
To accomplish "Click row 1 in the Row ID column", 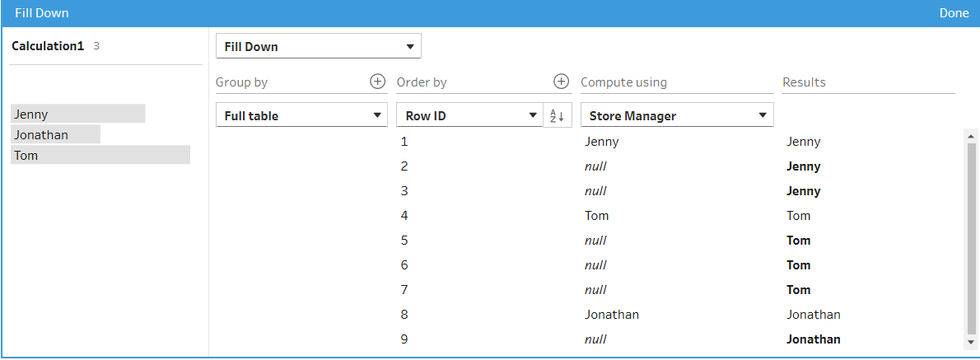I will [x=404, y=142].
